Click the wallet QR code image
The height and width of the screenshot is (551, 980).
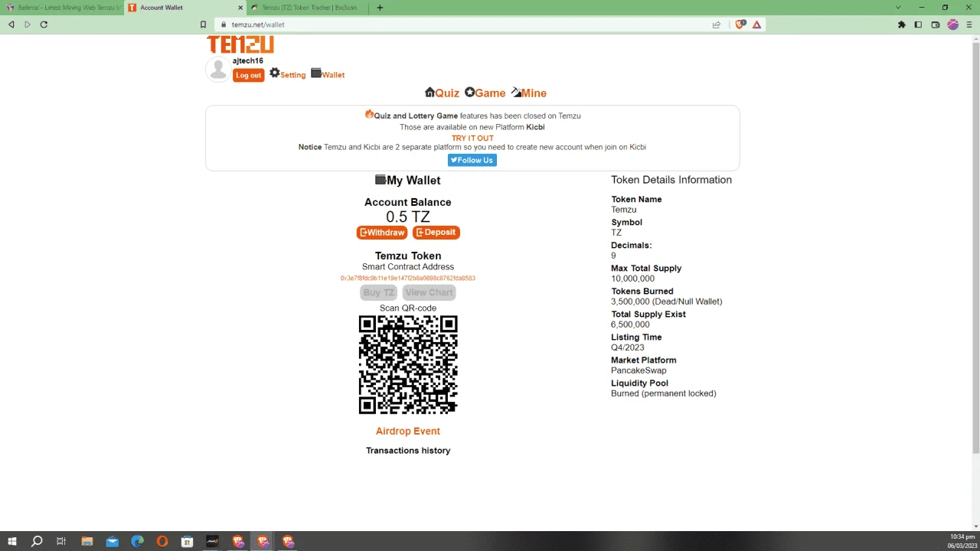[408, 365]
